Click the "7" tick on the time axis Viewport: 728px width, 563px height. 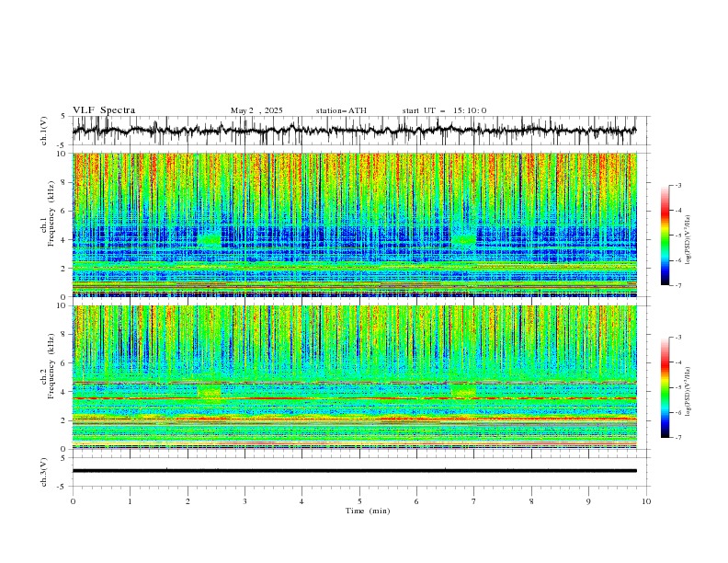pos(474,501)
